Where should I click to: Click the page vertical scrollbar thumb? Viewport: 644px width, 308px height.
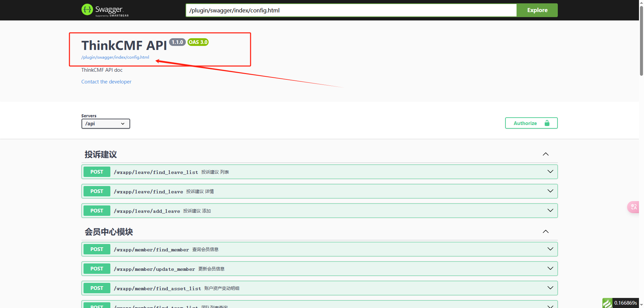coord(641,40)
